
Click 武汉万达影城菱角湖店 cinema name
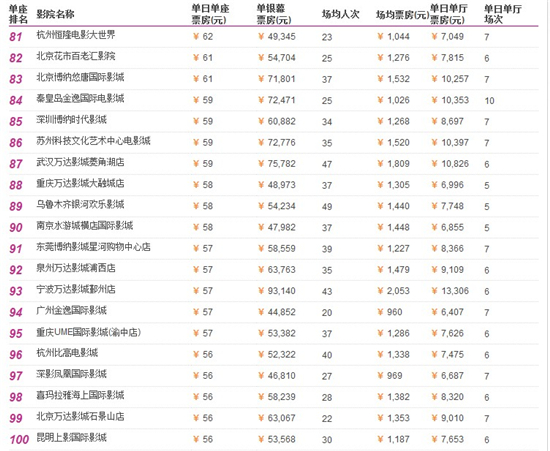click(x=80, y=162)
